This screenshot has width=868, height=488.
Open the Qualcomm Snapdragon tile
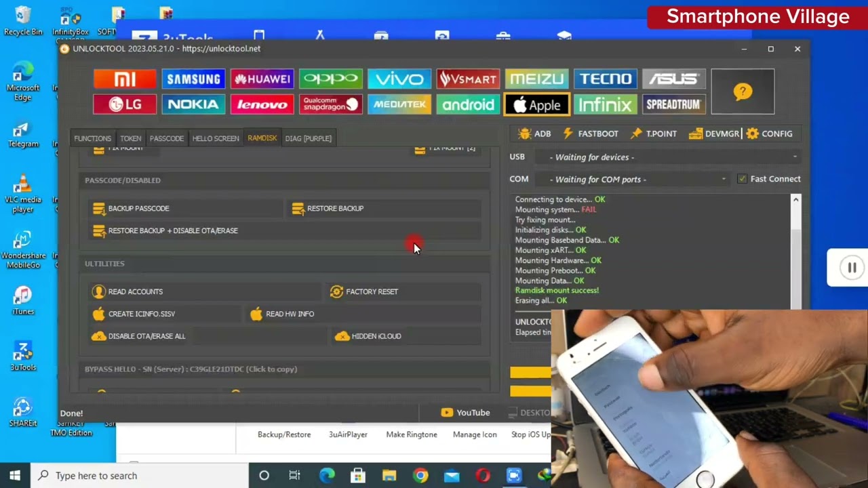pyautogui.click(x=331, y=104)
